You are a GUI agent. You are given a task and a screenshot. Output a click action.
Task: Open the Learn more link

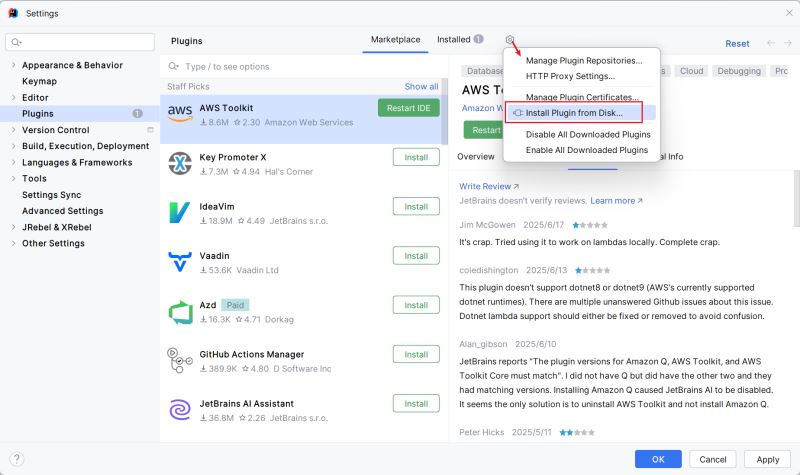click(x=616, y=201)
